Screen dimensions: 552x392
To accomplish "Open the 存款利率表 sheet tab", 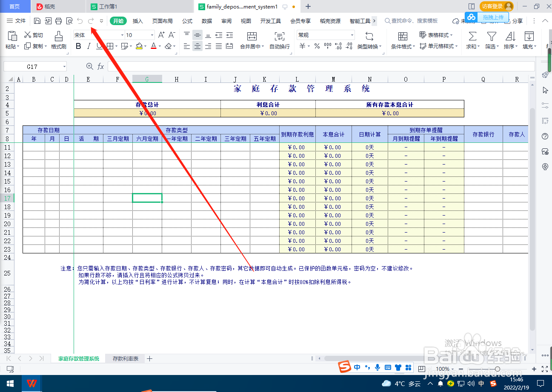I will point(126,359).
